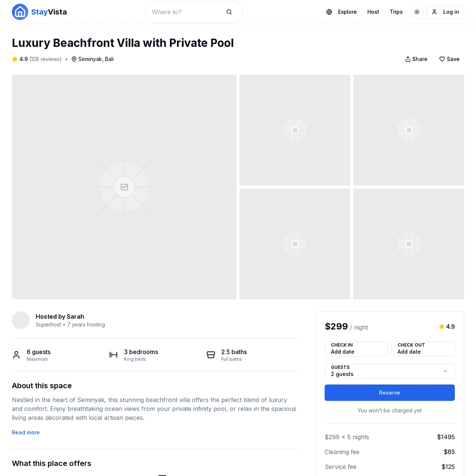The image size is (476, 476).
Task: Click the Share upload icon
Action: (408, 59)
